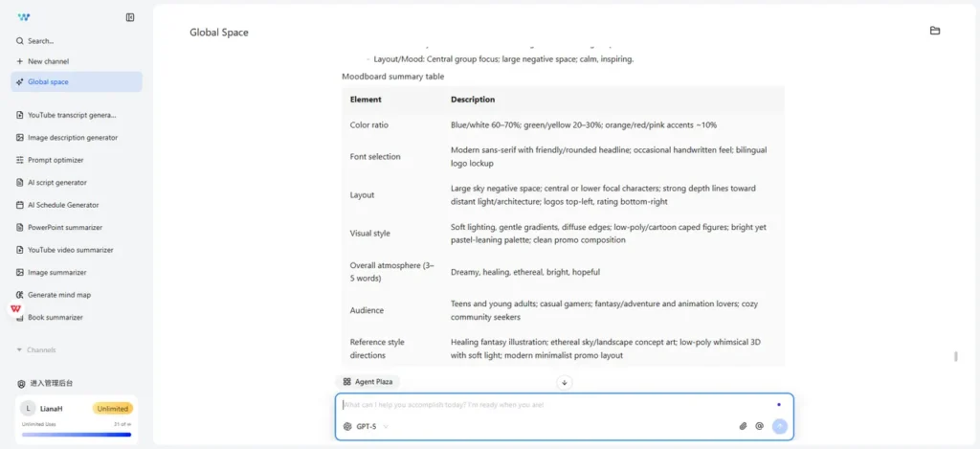Create a New channel
Viewport: 980px width, 449px height.
(x=48, y=61)
